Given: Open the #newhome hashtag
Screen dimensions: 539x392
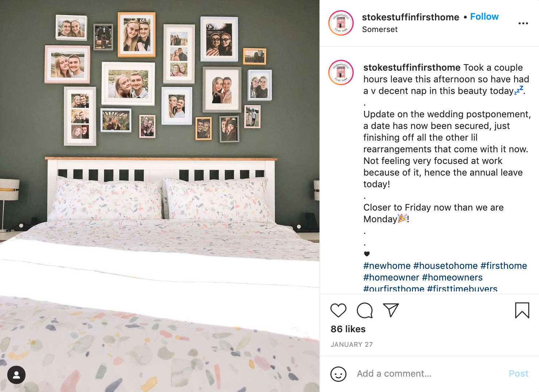Looking at the screenshot, I should click(387, 266).
